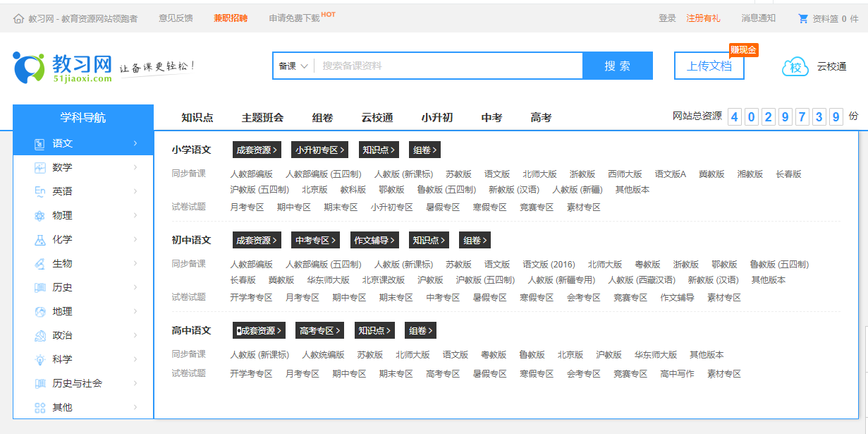Expand the 其他 category arrow

tap(135, 407)
